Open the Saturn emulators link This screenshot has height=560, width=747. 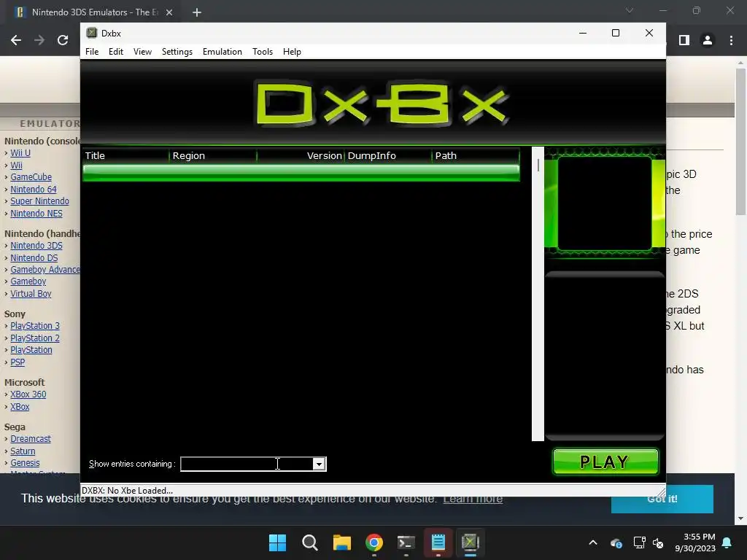click(23, 451)
